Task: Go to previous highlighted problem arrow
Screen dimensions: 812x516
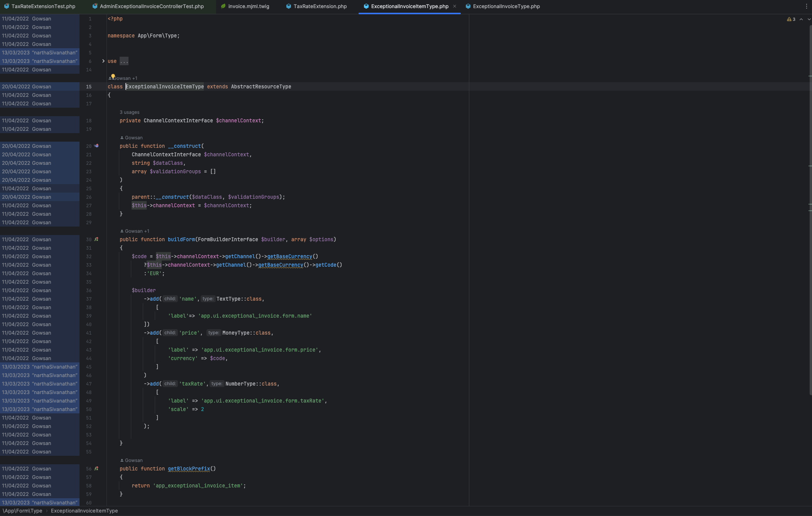Action: (801, 19)
